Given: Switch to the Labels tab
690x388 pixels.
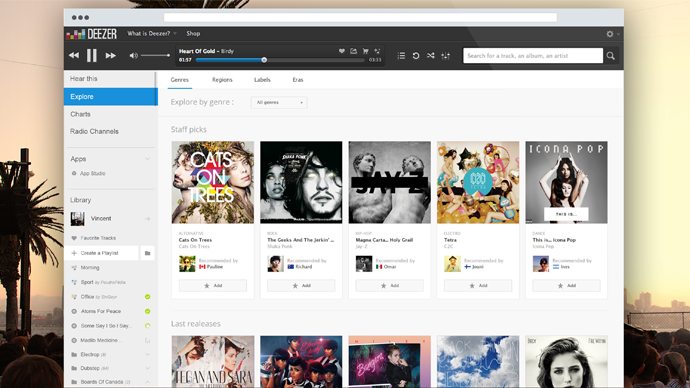Looking at the screenshot, I should [x=262, y=80].
